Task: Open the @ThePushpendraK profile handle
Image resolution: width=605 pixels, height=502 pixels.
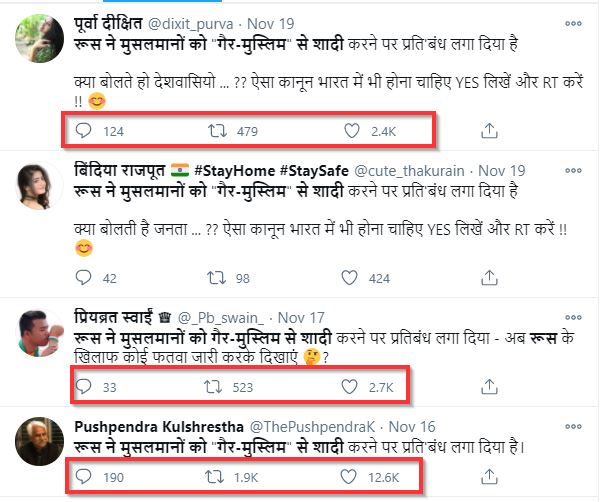Action: click(312, 427)
